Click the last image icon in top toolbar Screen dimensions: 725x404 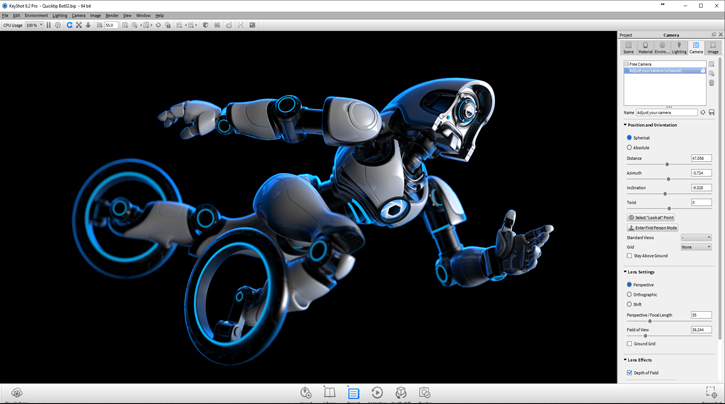point(252,25)
